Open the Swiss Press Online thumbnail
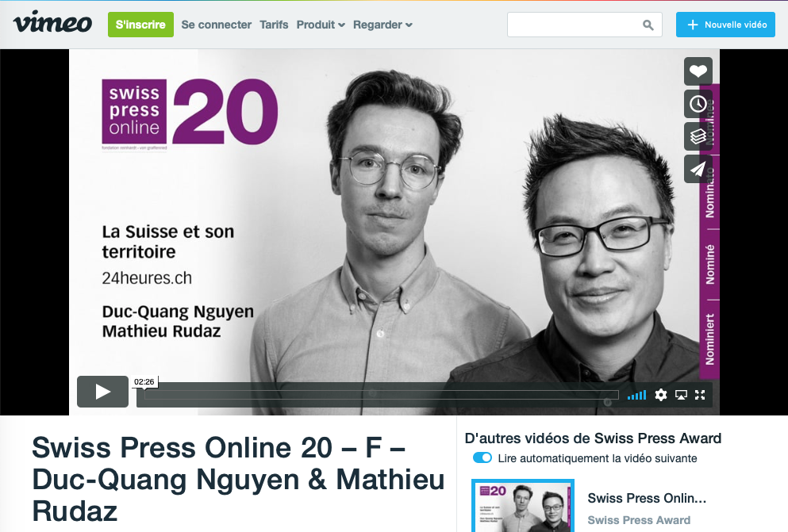Screen dimensions: 788x532 [x=523, y=506]
